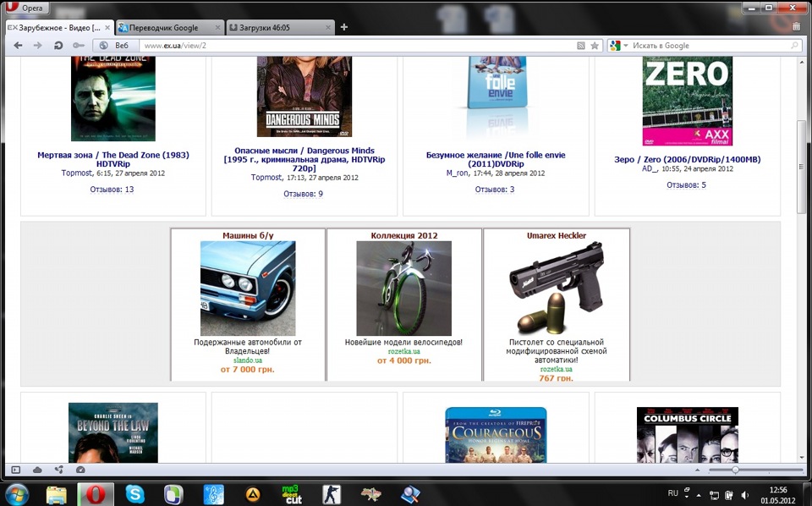This screenshot has height=506, width=812.
Task: Open AD_ author profile link
Action: tap(650, 169)
